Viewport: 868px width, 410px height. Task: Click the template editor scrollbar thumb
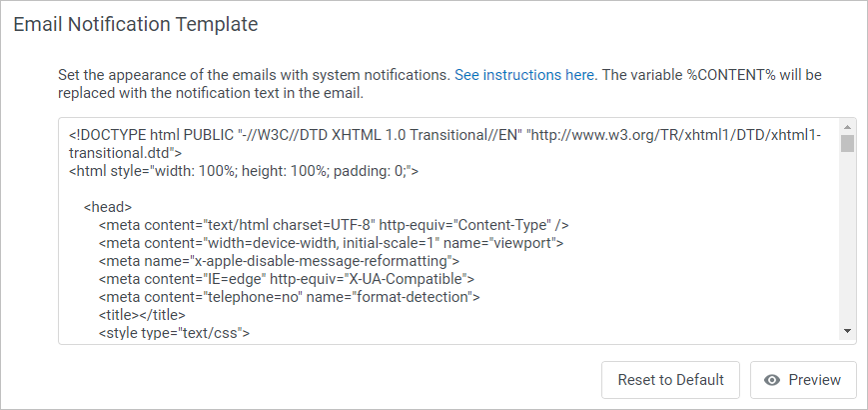pyautogui.click(x=847, y=143)
